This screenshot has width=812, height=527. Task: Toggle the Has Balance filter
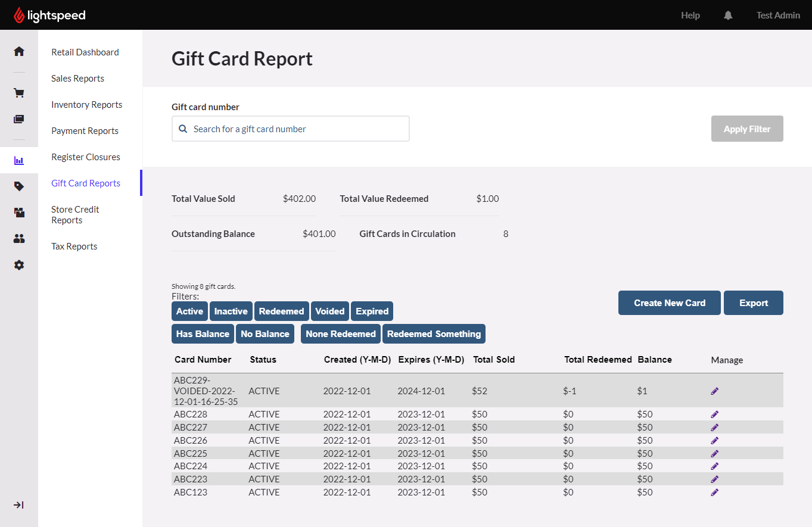(x=203, y=334)
